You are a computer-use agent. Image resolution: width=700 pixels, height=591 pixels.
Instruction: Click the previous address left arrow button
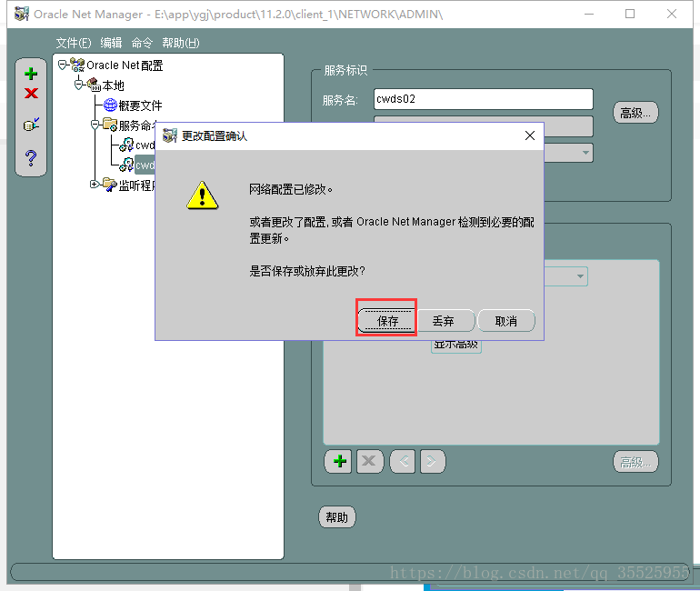point(403,461)
